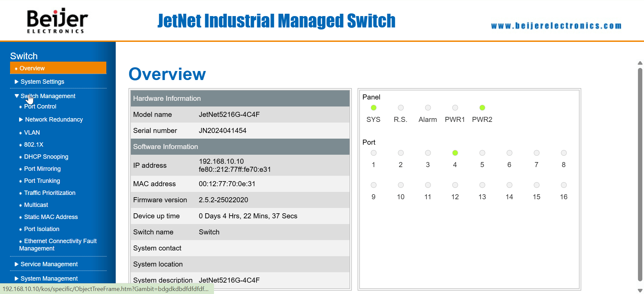
Task: Click port 12 status LED
Action: (455, 185)
